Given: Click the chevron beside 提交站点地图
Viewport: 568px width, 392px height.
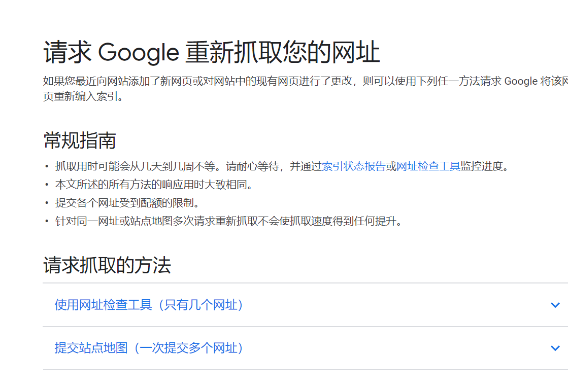Looking at the screenshot, I should tap(555, 348).
